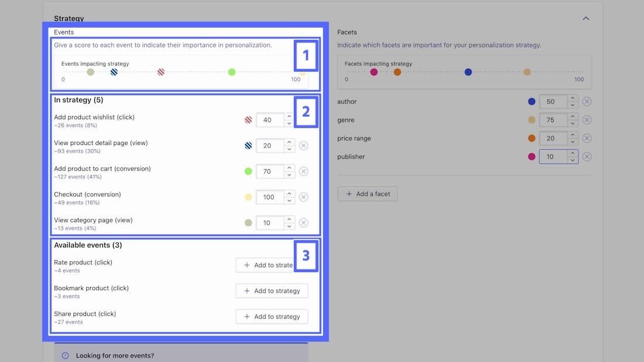Remove Add product to cart event
This screenshot has height=362, width=644.
point(303,171)
